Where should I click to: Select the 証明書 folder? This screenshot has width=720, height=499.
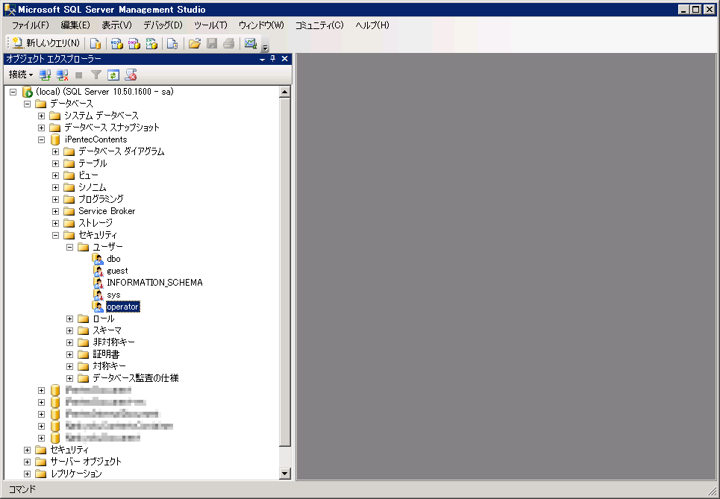106,354
